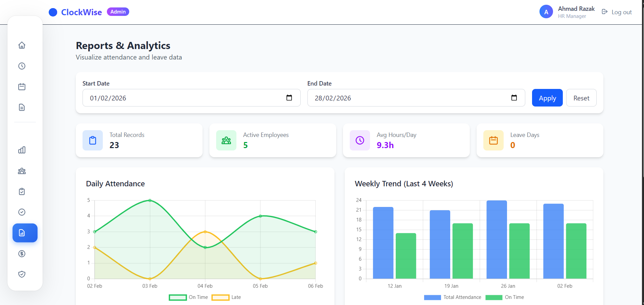Screen dimensions: 644x305
Task: Open the employees group icon in sidebar
Action: click(22, 171)
